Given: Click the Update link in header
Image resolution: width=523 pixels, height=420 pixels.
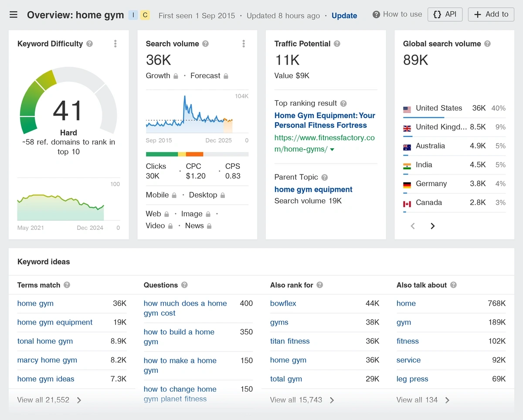Looking at the screenshot, I should pyautogui.click(x=344, y=16).
